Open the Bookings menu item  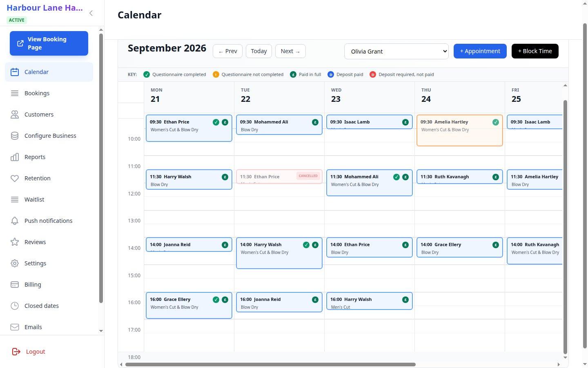click(x=49, y=93)
